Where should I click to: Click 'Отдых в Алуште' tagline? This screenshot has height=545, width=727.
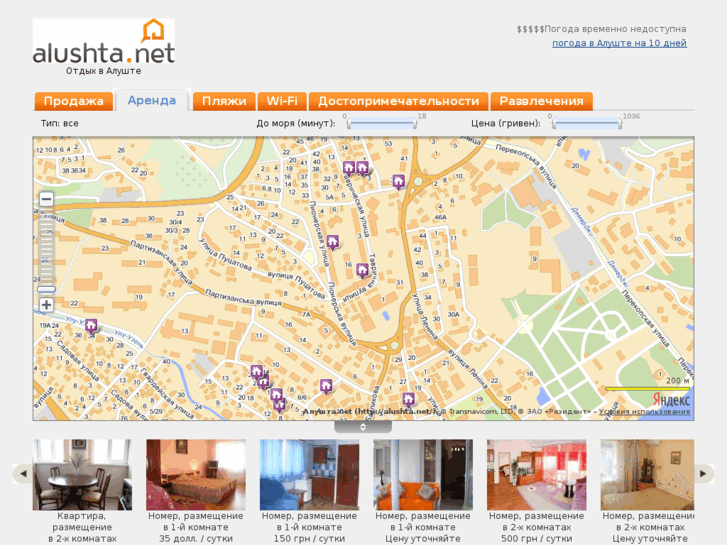[x=103, y=71]
